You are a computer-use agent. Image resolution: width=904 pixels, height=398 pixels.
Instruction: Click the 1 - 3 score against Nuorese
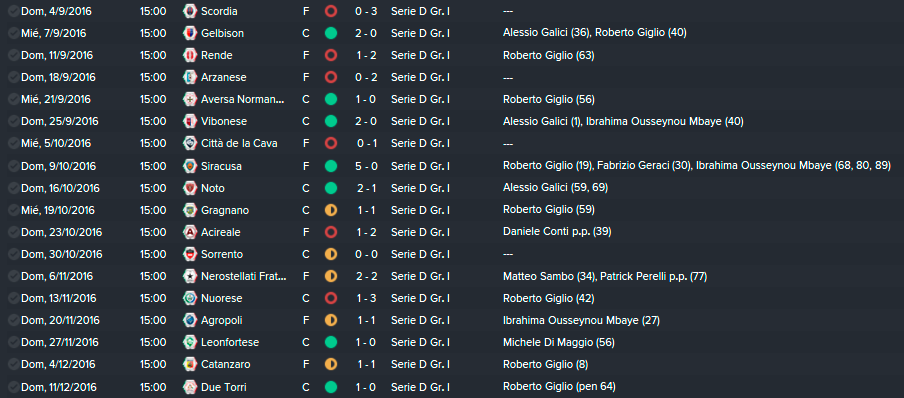(x=366, y=298)
